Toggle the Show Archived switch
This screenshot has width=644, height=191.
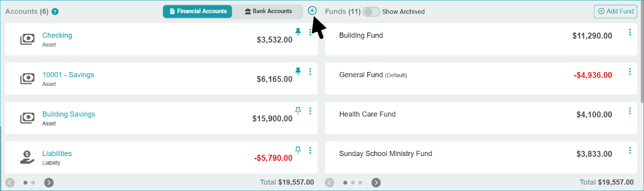point(371,12)
